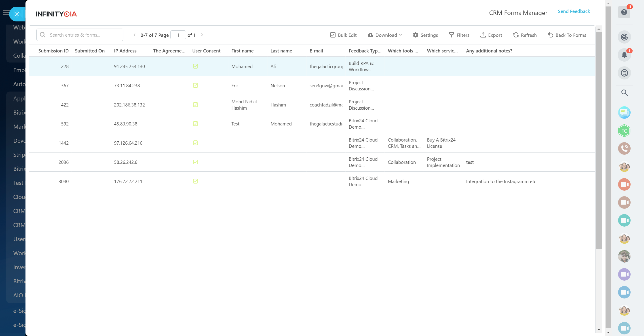The height and width of the screenshot is (336, 644).
Task: Click the Filters funnel icon
Action: click(451, 35)
